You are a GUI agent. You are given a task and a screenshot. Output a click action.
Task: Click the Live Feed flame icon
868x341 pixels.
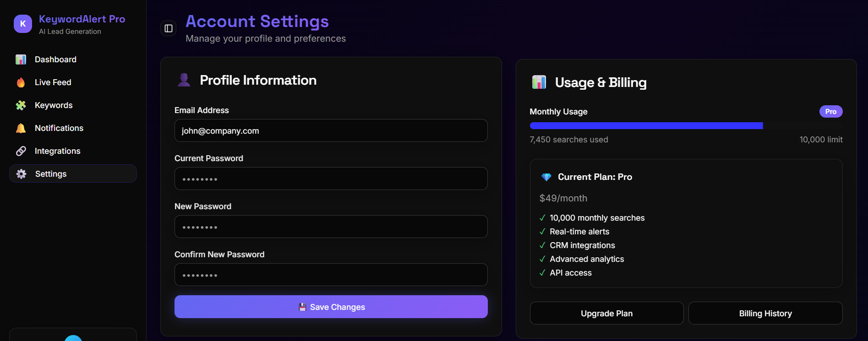pyautogui.click(x=21, y=82)
